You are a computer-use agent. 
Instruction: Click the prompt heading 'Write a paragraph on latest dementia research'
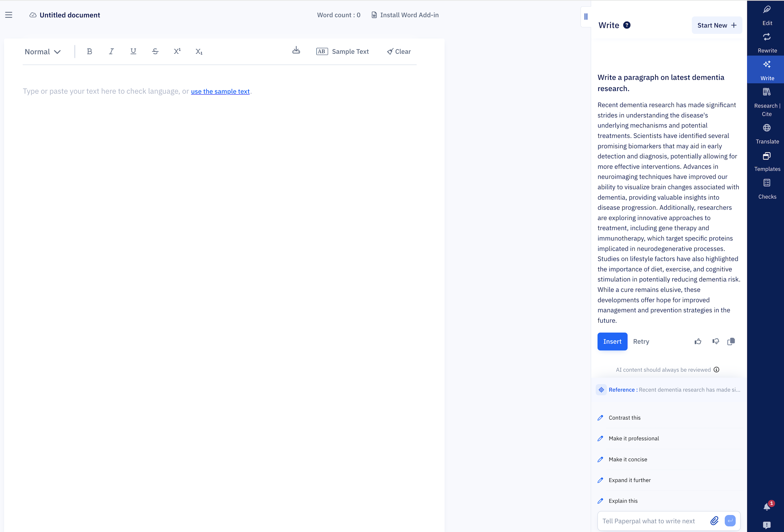[x=661, y=83]
